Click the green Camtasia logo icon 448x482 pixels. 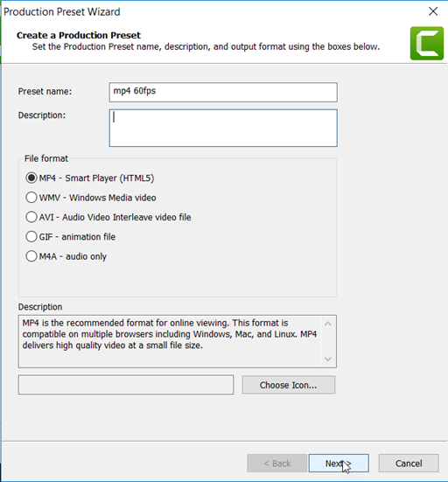click(x=426, y=44)
